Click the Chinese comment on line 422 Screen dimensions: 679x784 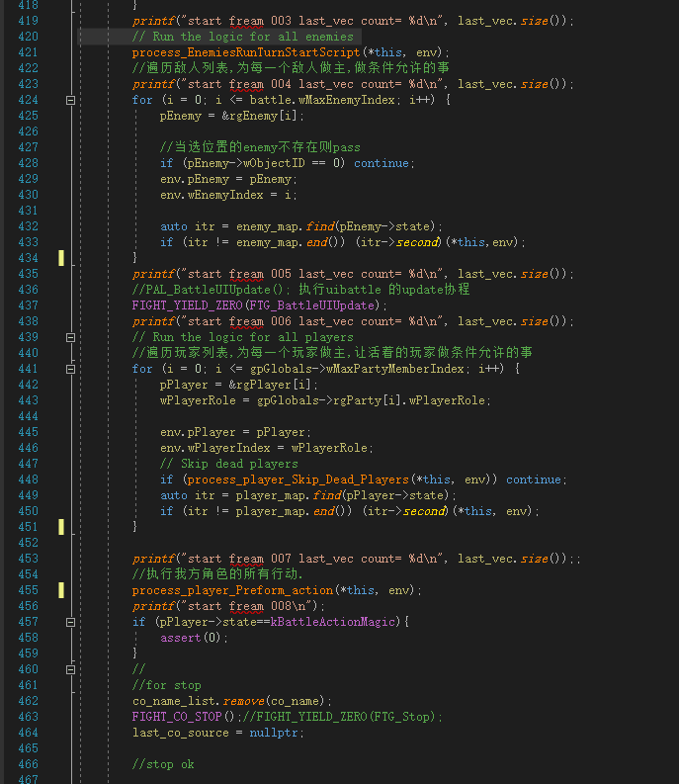291,68
